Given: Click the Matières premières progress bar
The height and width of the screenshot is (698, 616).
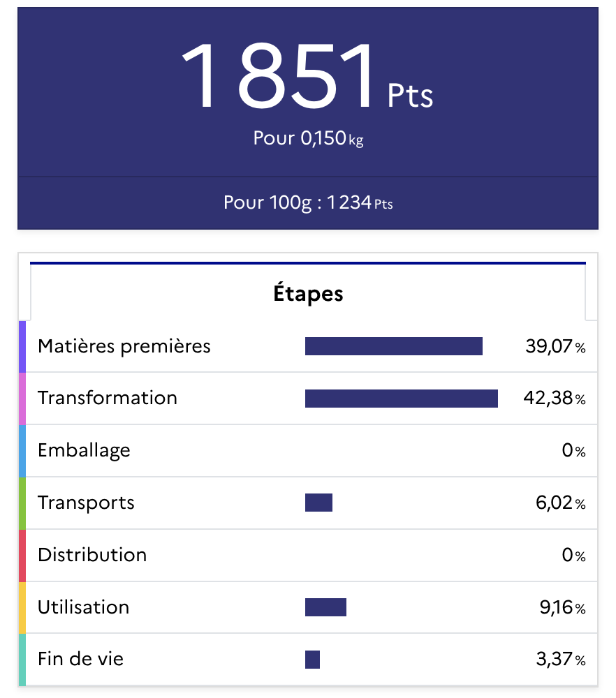Looking at the screenshot, I should tap(393, 346).
